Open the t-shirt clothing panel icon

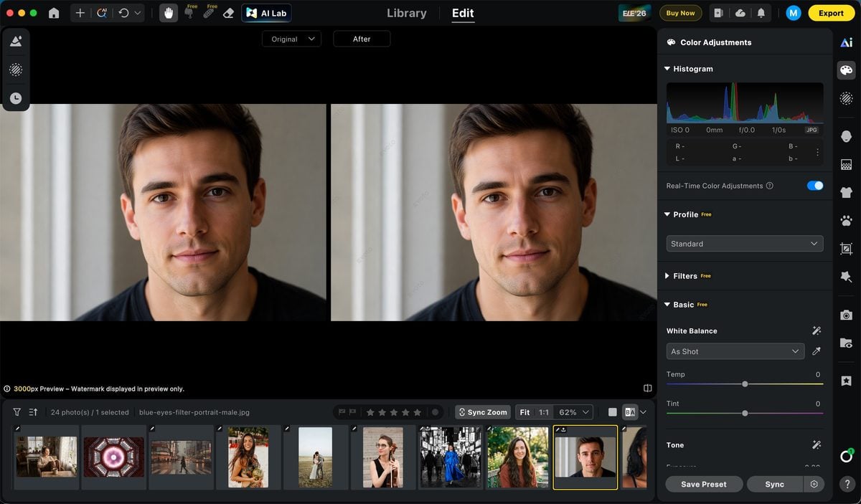tap(846, 192)
